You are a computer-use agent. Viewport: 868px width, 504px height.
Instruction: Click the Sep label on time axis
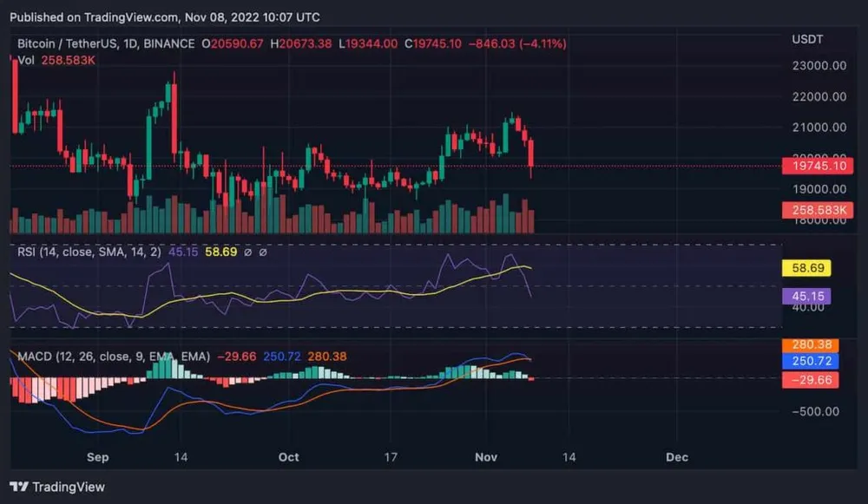pyautogui.click(x=97, y=456)
